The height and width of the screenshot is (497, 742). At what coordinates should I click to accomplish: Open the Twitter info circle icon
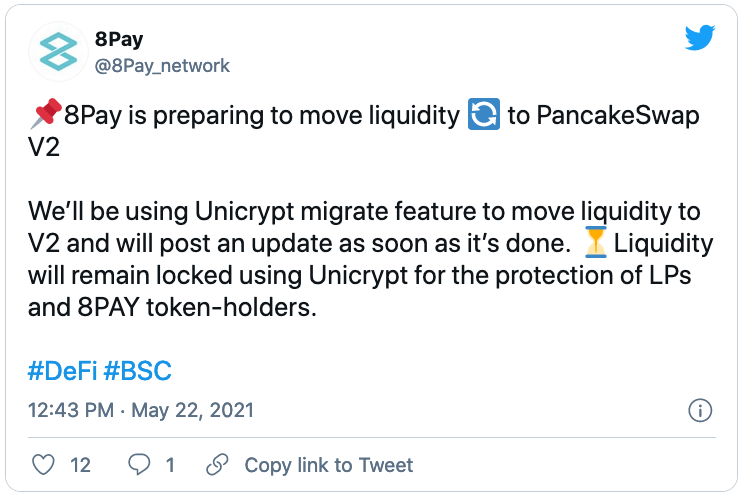700,410
